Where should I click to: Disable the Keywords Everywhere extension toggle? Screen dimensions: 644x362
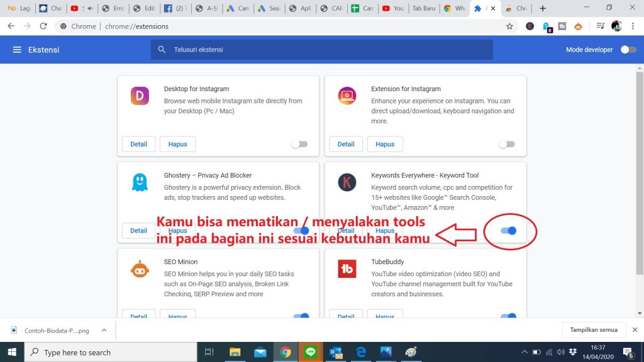tap(508, 231)
